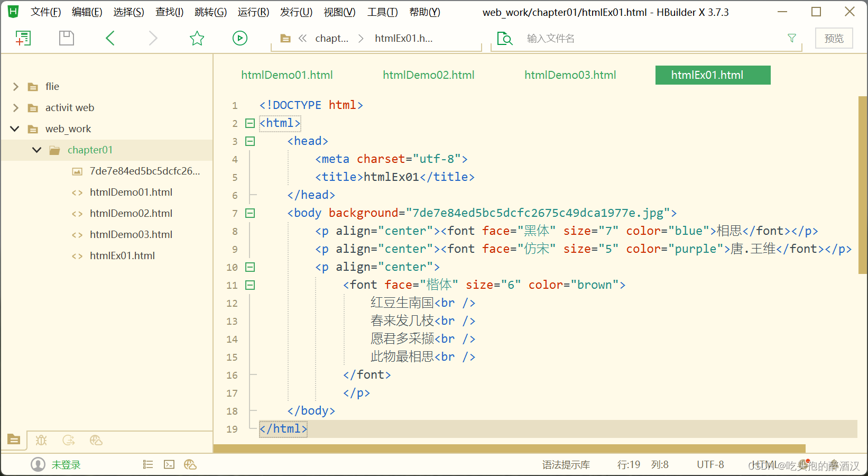Switch to the debug panel via the bug icon
868x476 pixels.
tap(41, 440)
